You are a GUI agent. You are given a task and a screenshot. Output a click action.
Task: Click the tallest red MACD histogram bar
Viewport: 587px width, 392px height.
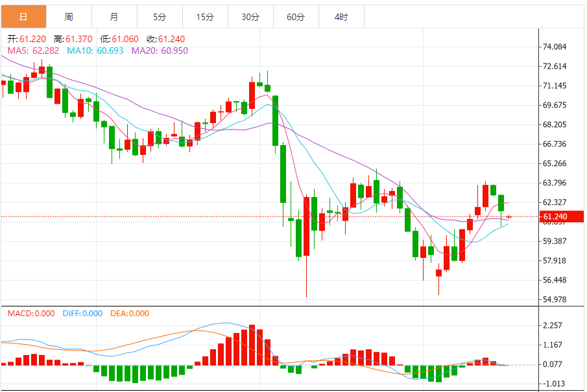click(x=252, y=345)
